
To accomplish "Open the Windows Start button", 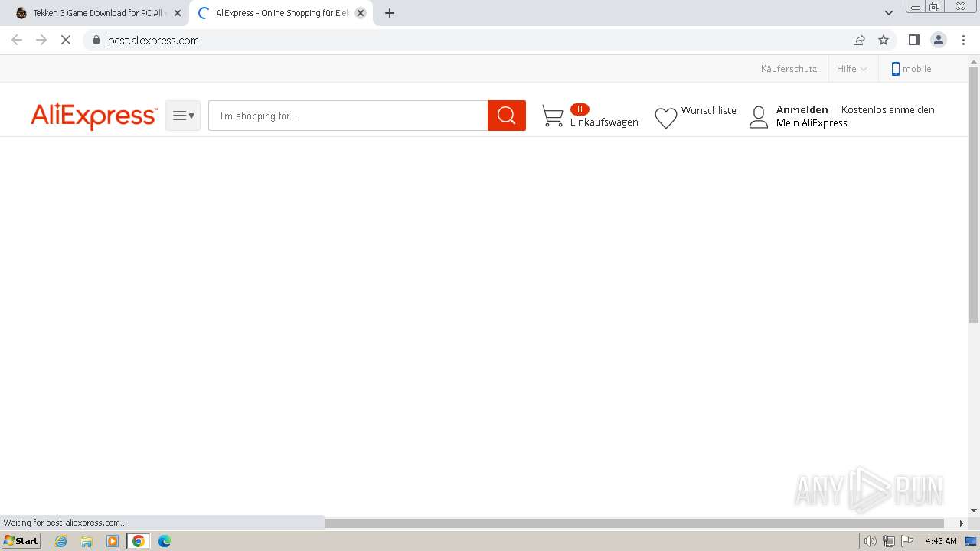I will point(21,541).
